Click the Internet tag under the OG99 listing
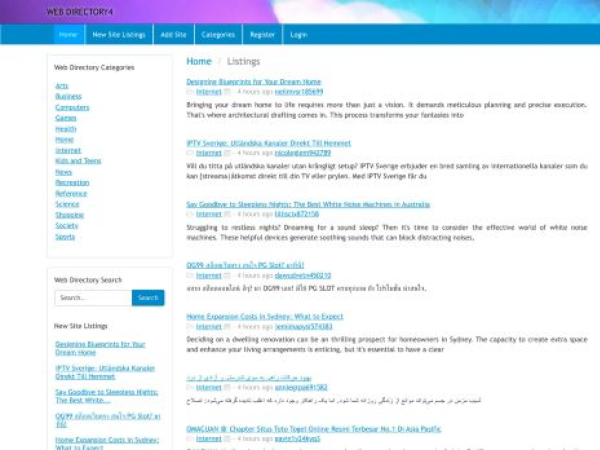Image resolution: width=600 pixels, height=450 pixels. pos(209,276)
